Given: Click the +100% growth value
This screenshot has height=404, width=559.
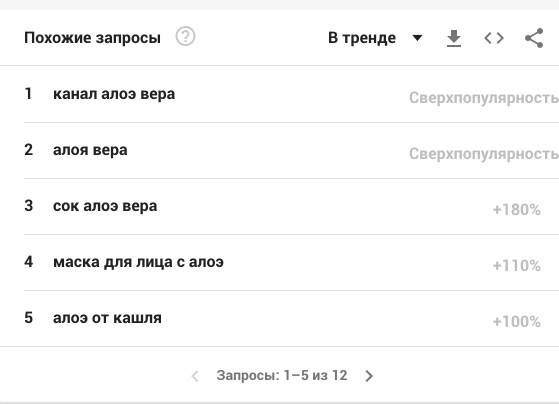Looking at the screenshot, I should tap(517, 322).
